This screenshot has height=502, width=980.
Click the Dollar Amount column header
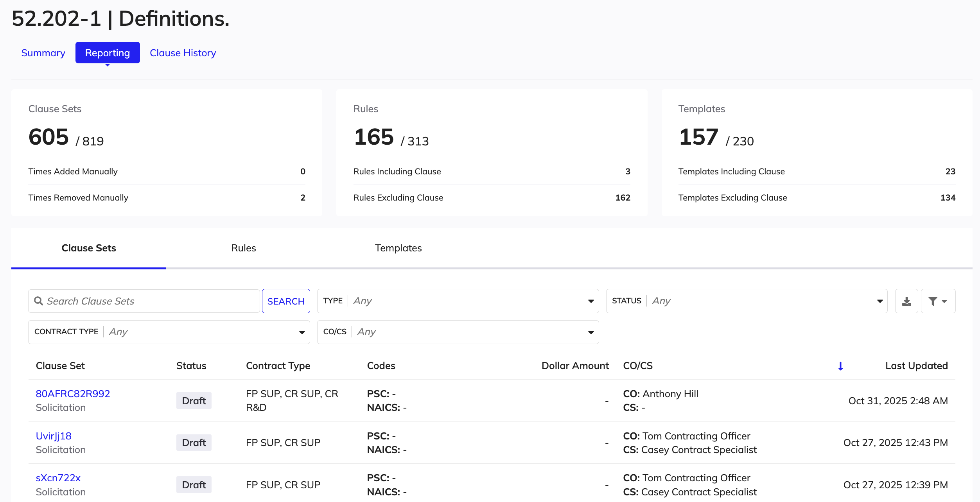pyautogui.click(x=575, y=366)
